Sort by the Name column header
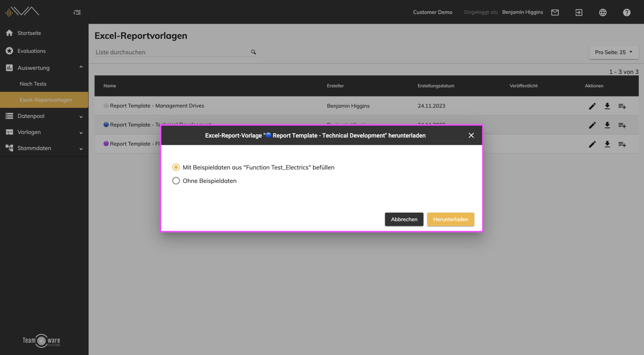The image size is (644, 355). pyautogui.click(x=110, y=86)
